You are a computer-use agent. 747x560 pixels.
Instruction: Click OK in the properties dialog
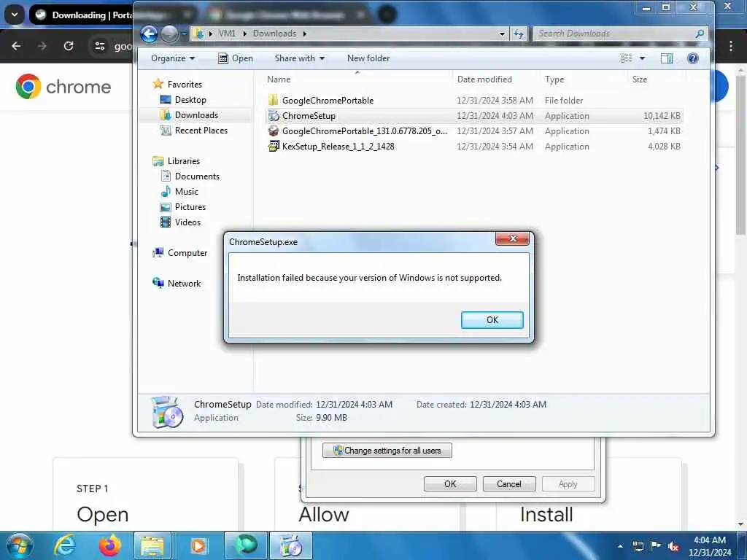[449, 484]
